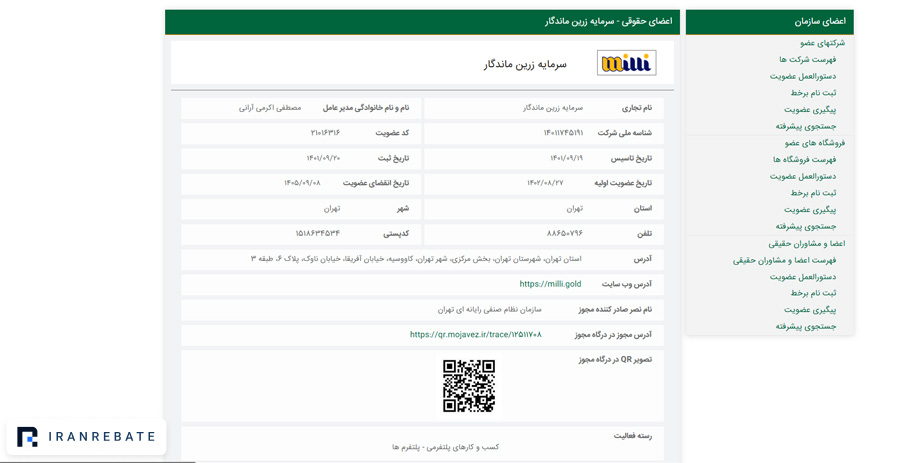Select the تاریخ تاسیس date value

pyautogui.click(x=567, y=158)
